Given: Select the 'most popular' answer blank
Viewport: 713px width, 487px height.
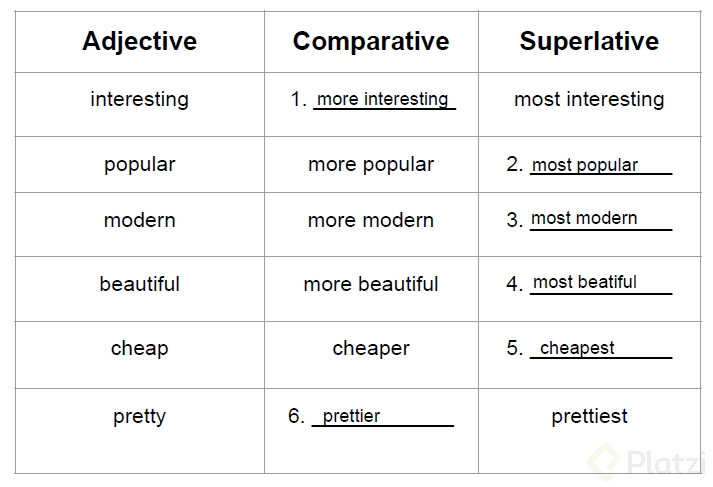Looking at the screenshot, I should pos(599,165).
